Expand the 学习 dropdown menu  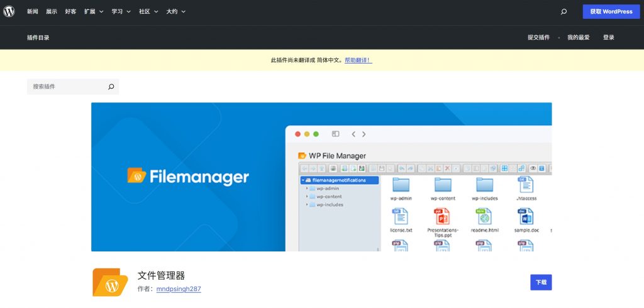click(121, 11)
